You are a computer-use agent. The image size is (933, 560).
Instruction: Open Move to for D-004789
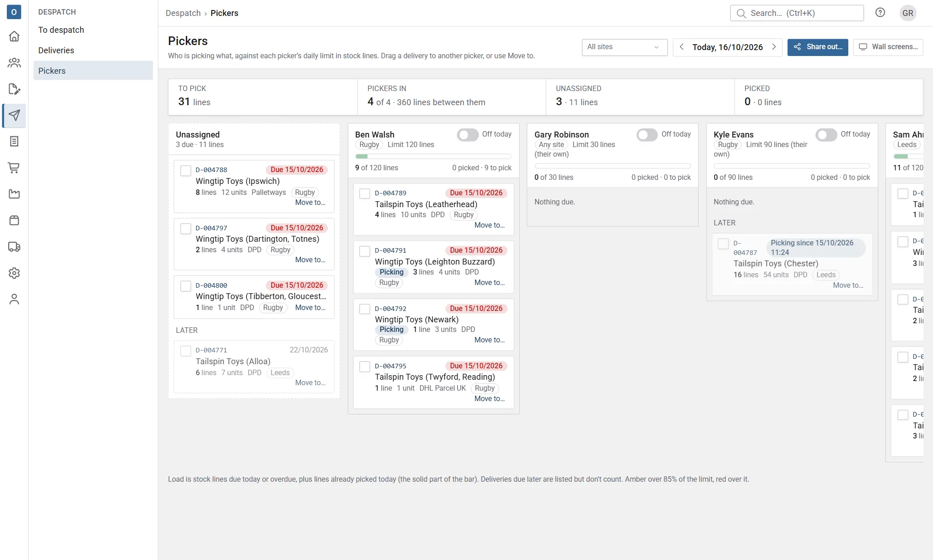[489, 225]
